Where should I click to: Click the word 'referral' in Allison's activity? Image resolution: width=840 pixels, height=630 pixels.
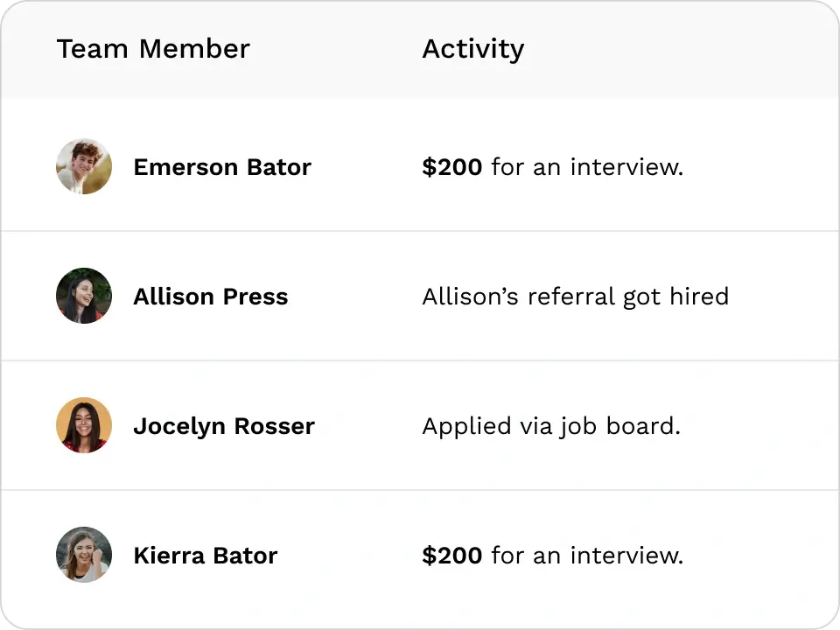coord(571,297)
